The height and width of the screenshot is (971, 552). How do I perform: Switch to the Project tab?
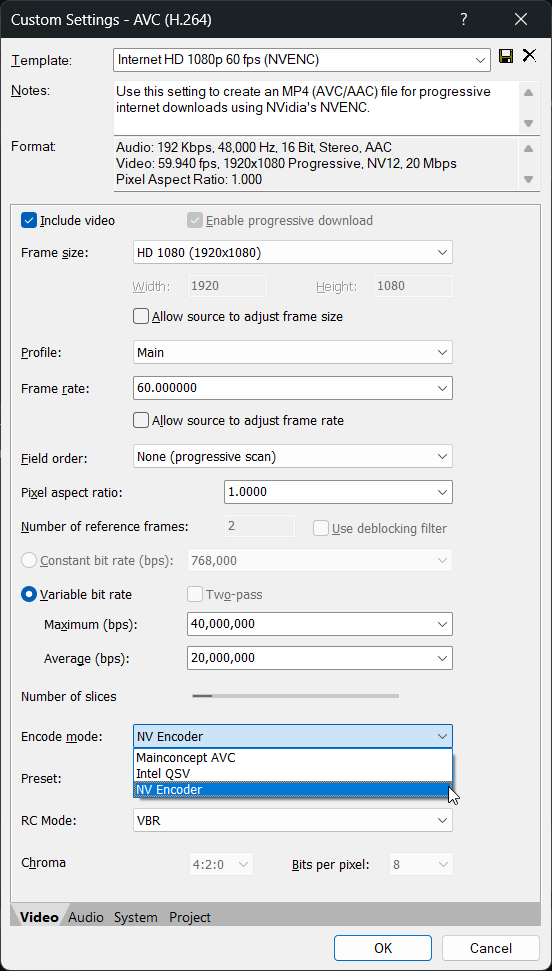pos(190,917)
